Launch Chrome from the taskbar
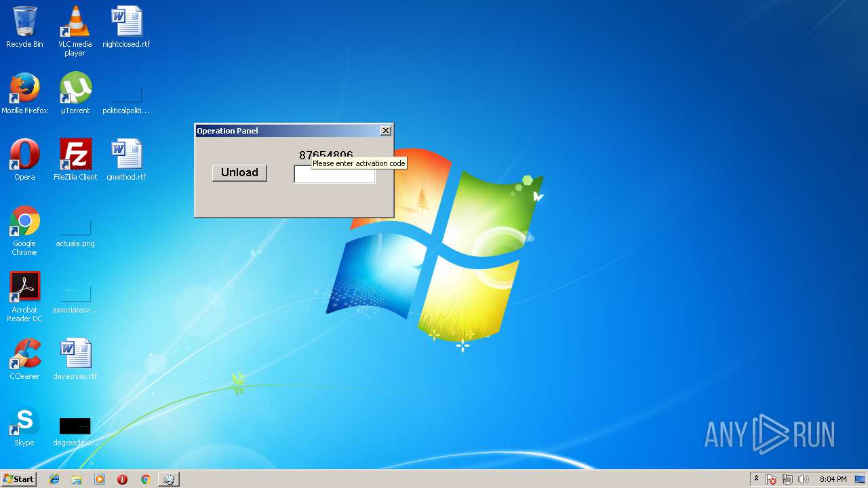The height and width of the screenshot is (488, 868). 145,479
